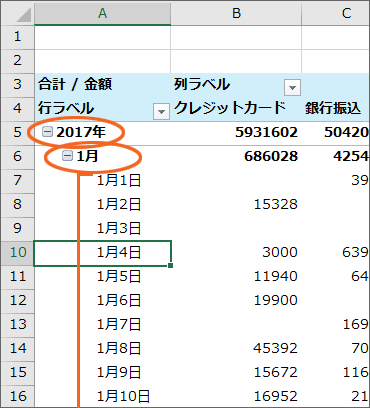Select row 12 header

pyautogui.click(x=17, y=301)
